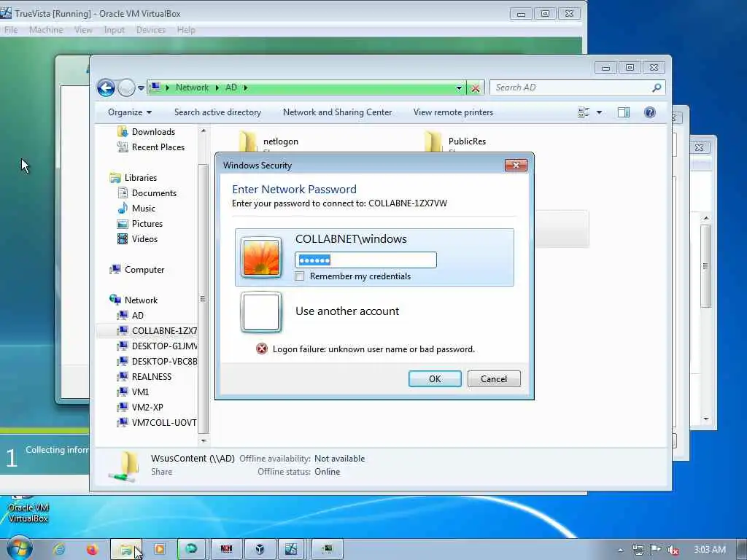Click Network in the address bar breadcrumb

coord(192,87)
